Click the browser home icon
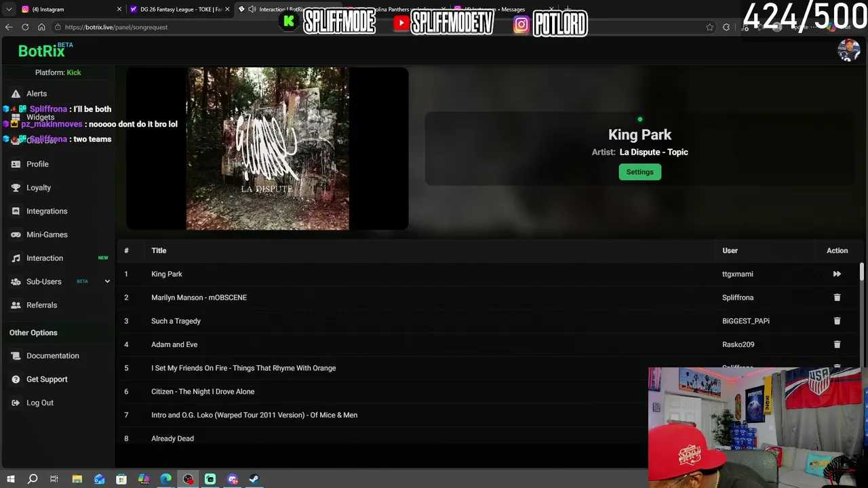Image resolution: width=868 pixels, height=488 pixels. click(x=41, y=27)
